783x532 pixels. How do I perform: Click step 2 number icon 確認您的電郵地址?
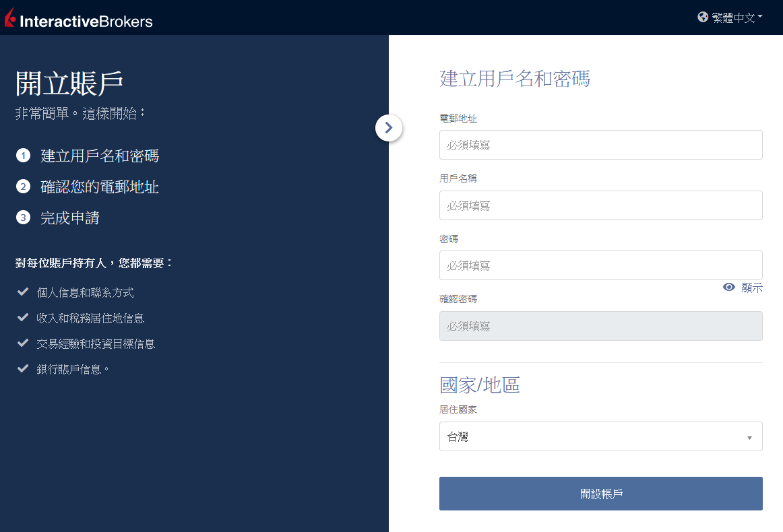[x=23, y=187]
